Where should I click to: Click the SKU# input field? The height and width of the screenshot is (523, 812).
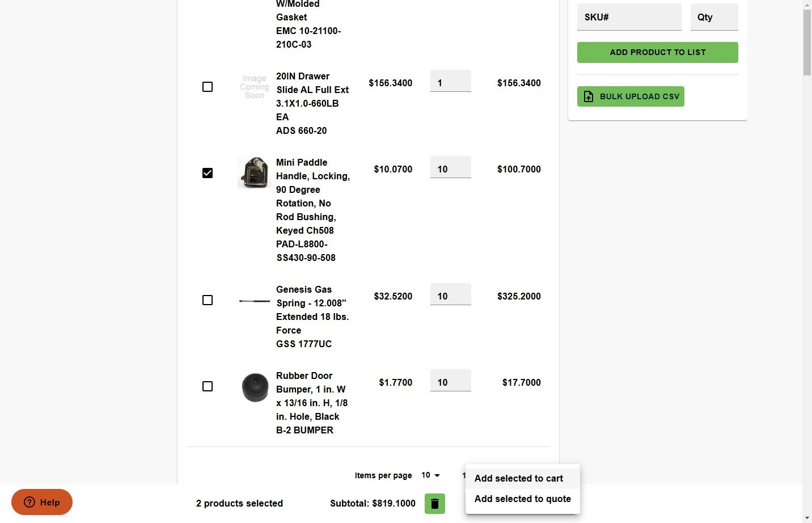click(629, 17)
